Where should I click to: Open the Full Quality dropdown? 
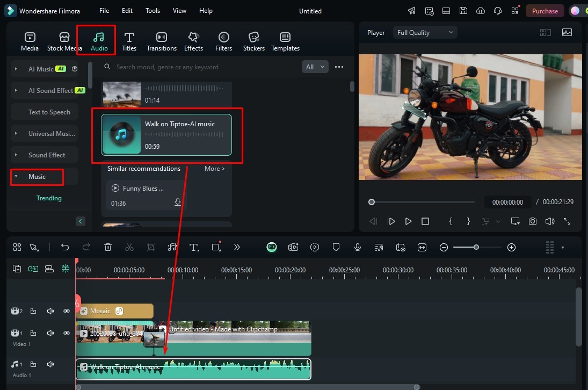tap(425, 33)
